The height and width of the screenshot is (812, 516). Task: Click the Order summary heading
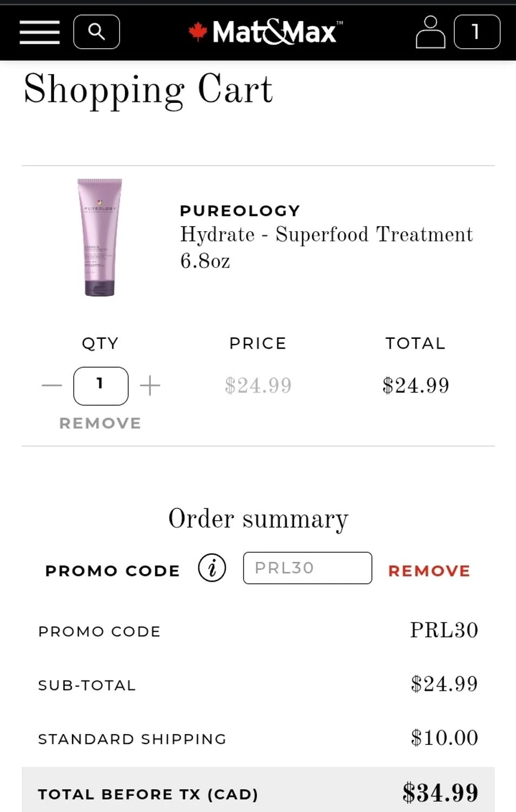[258, 519]
